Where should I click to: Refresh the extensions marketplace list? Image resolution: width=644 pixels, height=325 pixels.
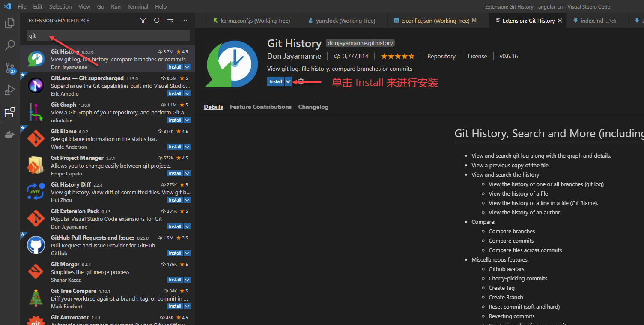click(x=157, y=20)
